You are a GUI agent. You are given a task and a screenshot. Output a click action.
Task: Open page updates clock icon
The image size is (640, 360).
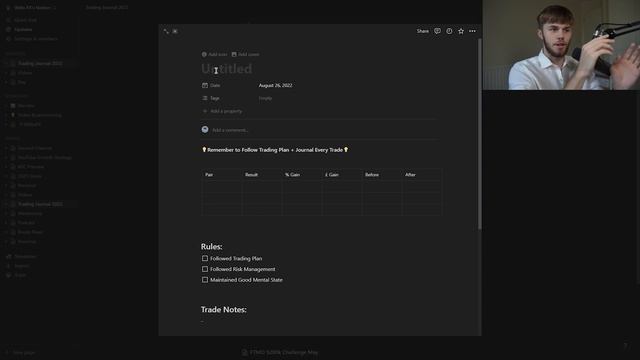click(x=449, y=31)
